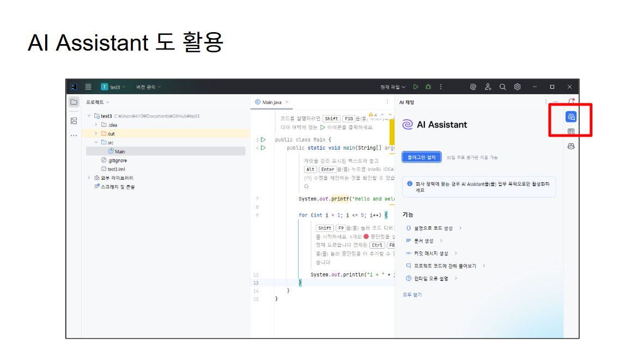Image resolution: width=644 pixels, height=356 pixels.
Task: Expand the out folder
Action: tap(96, 134)
